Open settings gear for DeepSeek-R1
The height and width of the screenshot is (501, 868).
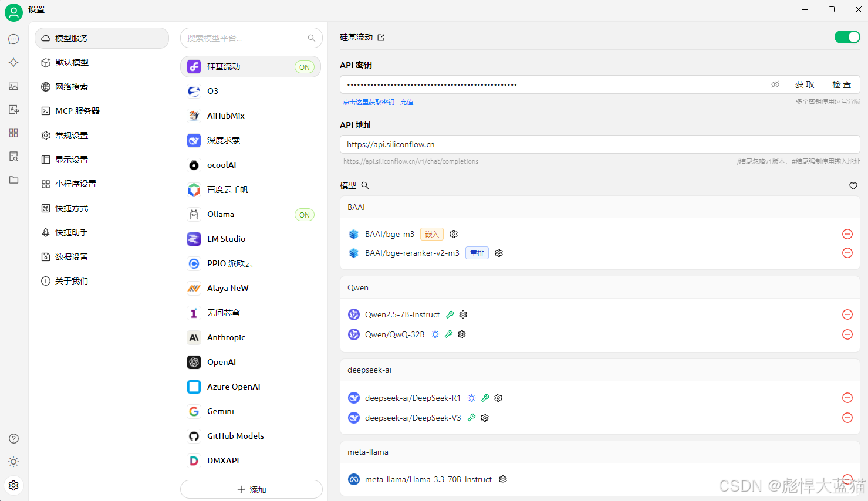coord(498,398)
